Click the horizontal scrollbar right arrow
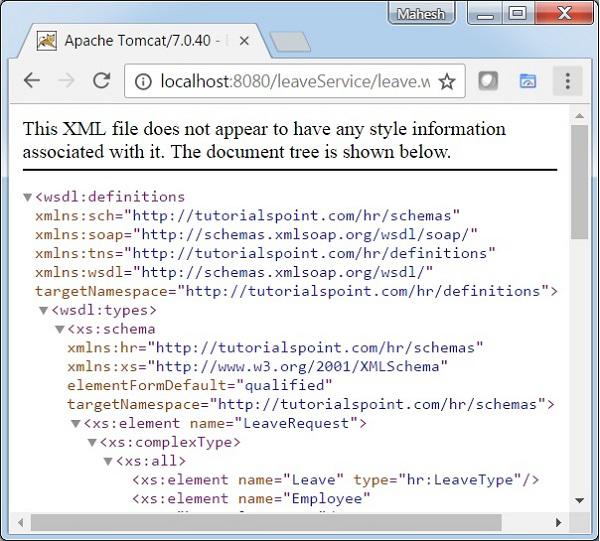This screenshot has width=600, height=541. pos(559,522)
